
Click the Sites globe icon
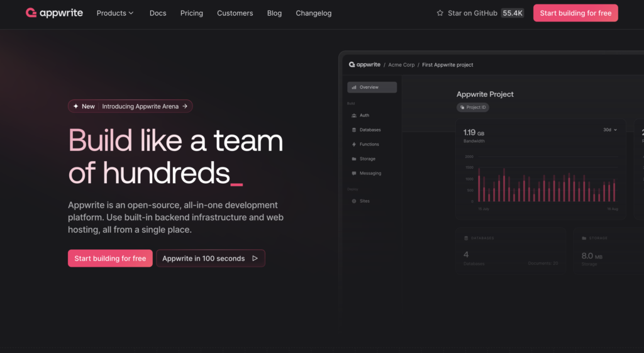353,201
